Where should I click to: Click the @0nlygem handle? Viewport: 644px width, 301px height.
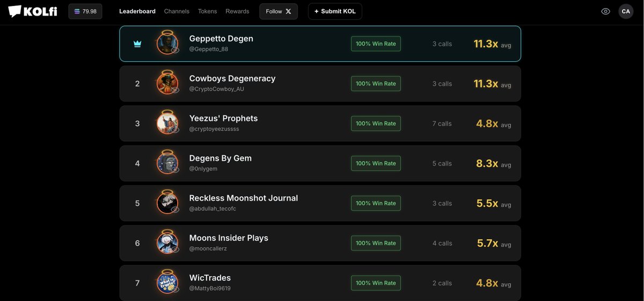[x=203, y=169]
